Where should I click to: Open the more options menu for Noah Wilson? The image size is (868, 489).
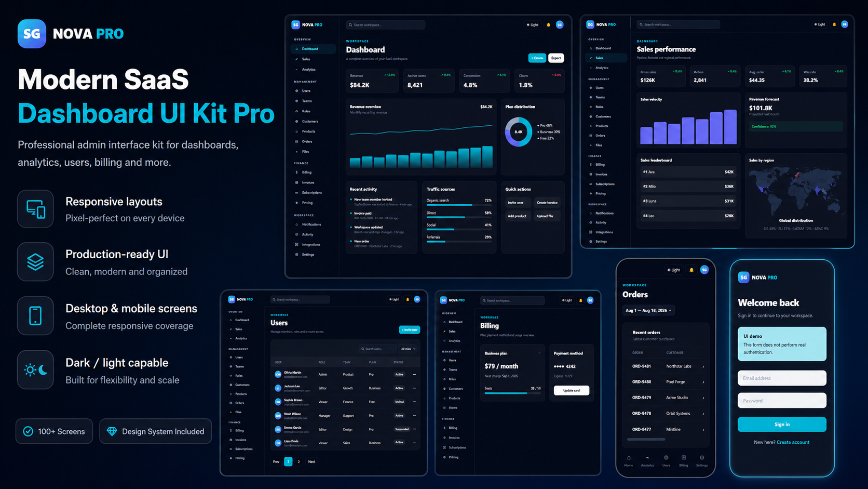(x=414, y=416)
